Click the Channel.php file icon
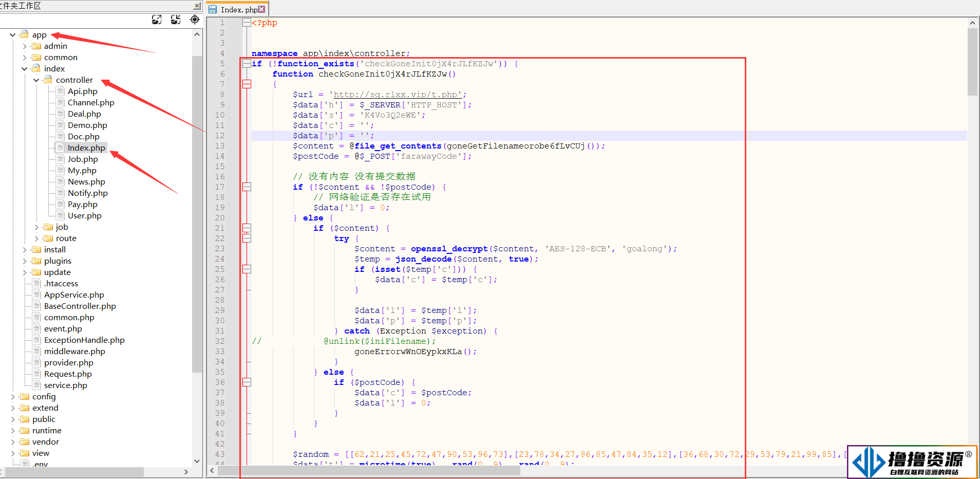 60,102
